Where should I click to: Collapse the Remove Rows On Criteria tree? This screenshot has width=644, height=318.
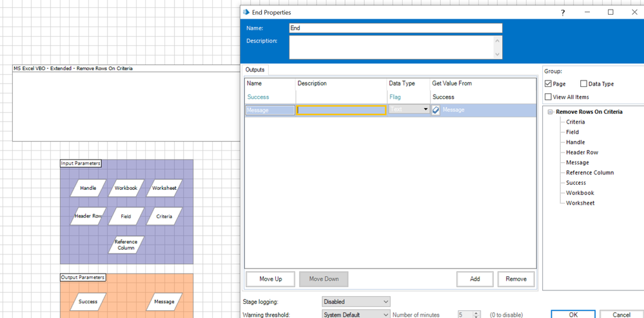pos(551,112)
